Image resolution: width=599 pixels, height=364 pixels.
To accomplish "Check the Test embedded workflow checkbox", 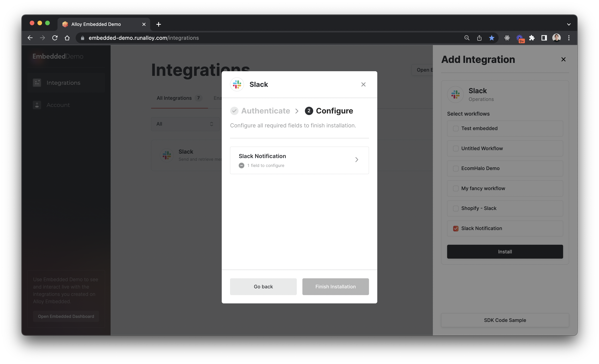I will (456, 128).
